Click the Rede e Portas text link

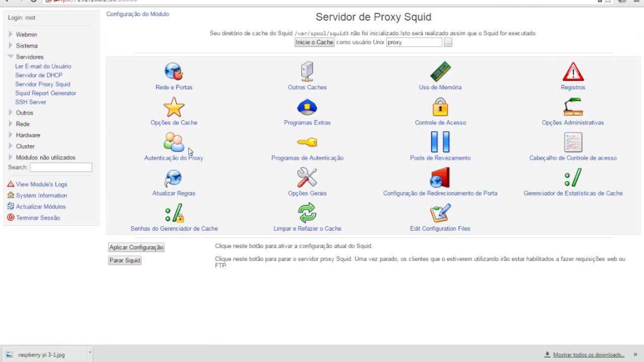pos(174,87)
